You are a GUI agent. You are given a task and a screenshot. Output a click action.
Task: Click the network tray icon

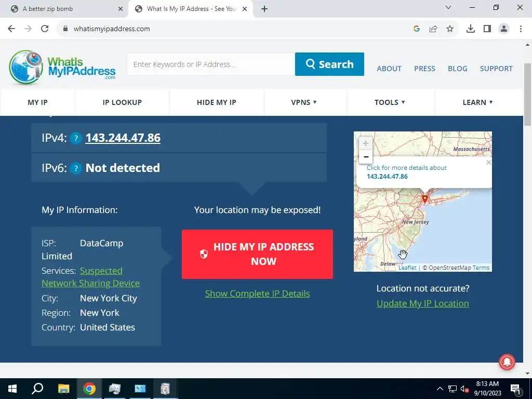coord(453,389)
